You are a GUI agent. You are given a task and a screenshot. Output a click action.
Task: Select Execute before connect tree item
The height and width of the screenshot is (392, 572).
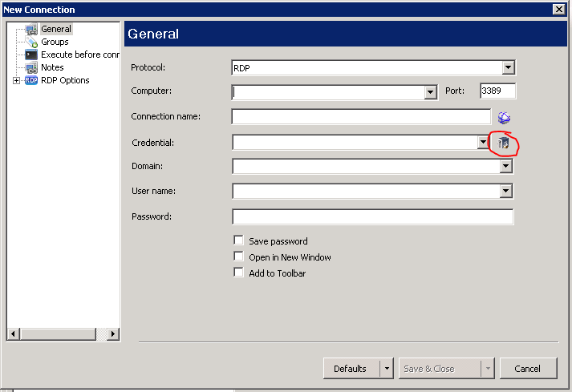coord(80,55)
